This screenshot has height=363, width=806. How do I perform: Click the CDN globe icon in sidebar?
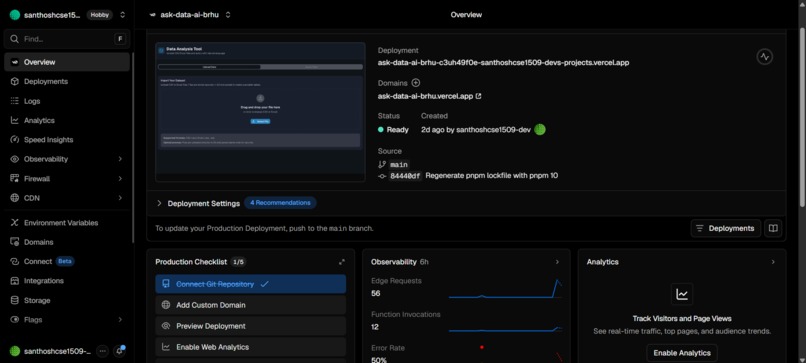point(14,198)
